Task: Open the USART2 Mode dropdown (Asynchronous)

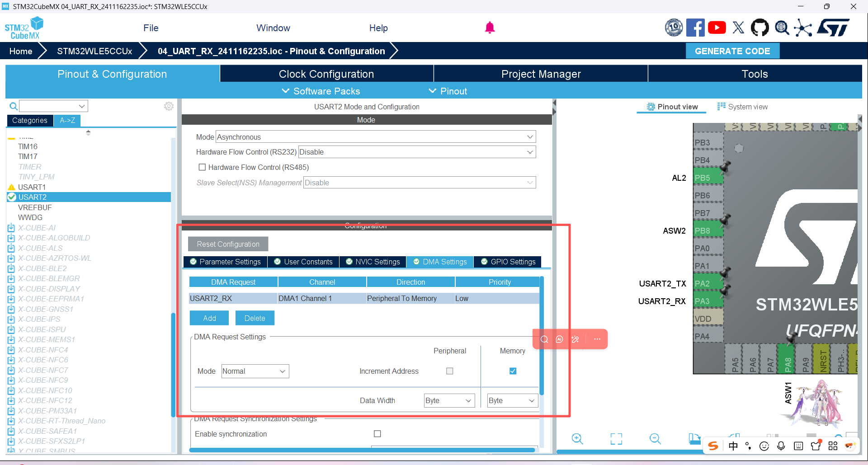Action: (x=376, y=137)
